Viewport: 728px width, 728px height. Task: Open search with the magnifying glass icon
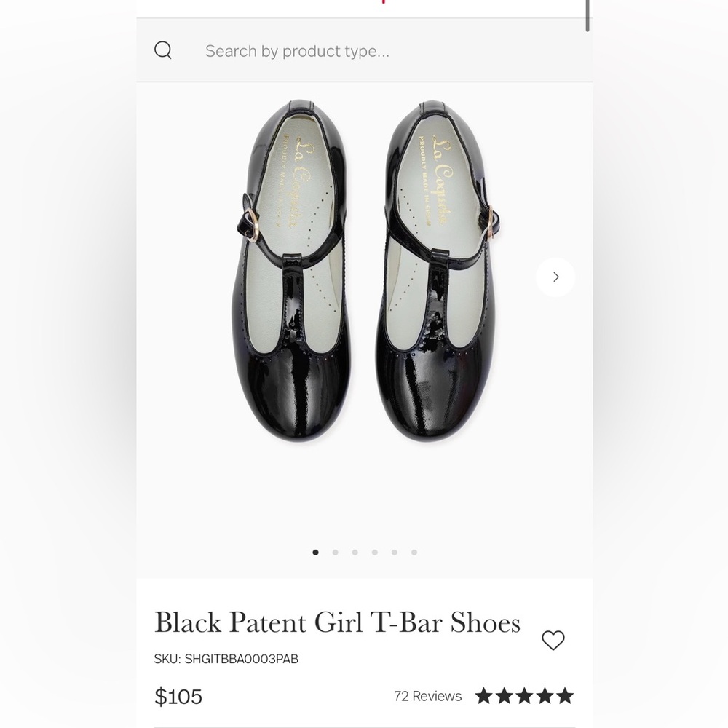coord(163,50)
